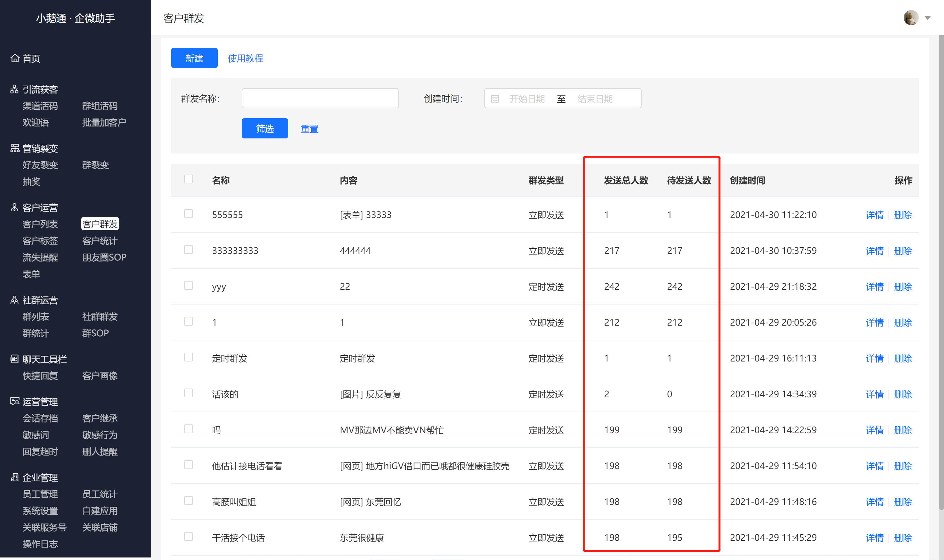The image size is (944, 560).
Task: Tick the checkbox for 定时群发 row
Action: pyautogui.click(x=188, y=357)
